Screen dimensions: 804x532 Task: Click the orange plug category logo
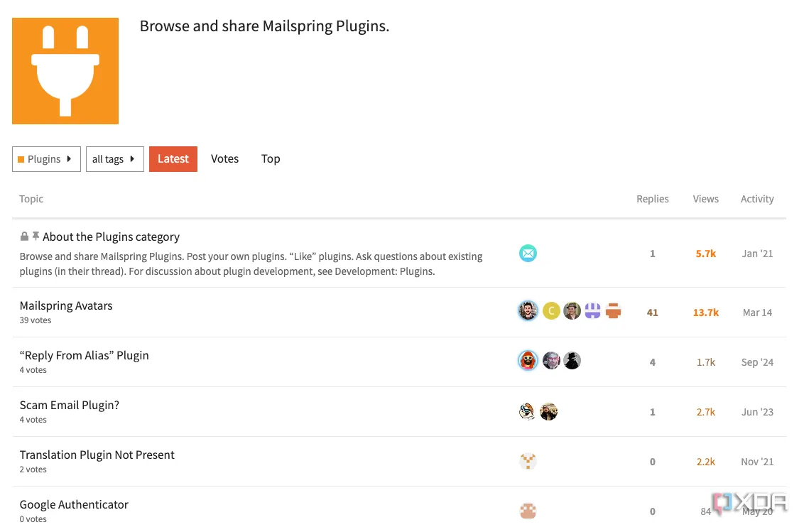click(x=65, y=71)
